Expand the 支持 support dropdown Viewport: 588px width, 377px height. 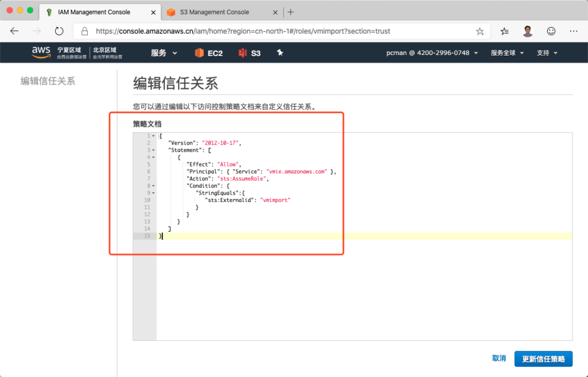pos(547,53)
